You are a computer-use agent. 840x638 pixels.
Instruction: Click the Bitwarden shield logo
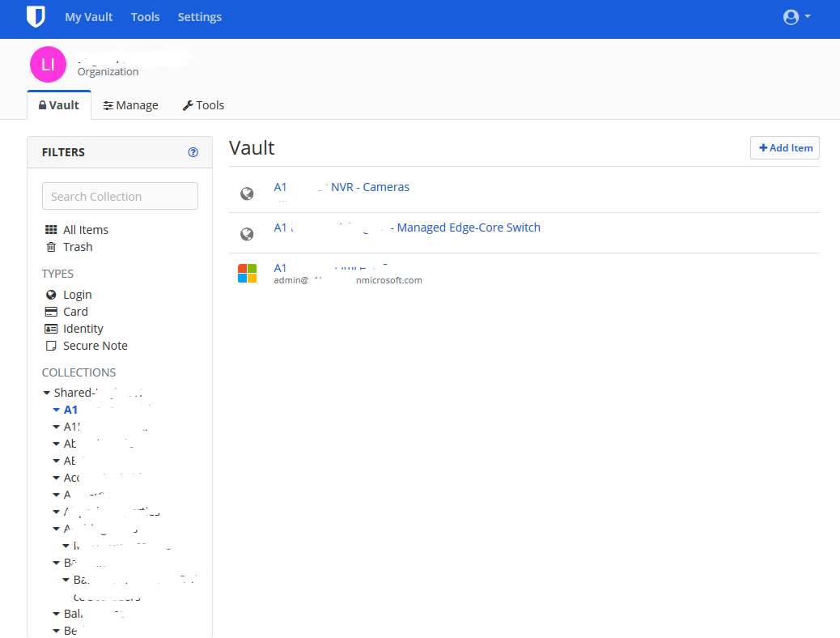coord(36,17)
